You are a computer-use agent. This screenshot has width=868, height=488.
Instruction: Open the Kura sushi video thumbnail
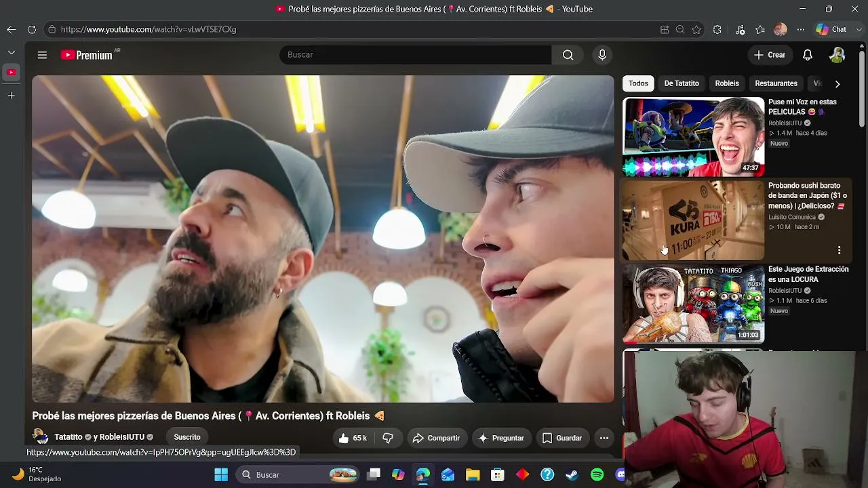point(694,220)
